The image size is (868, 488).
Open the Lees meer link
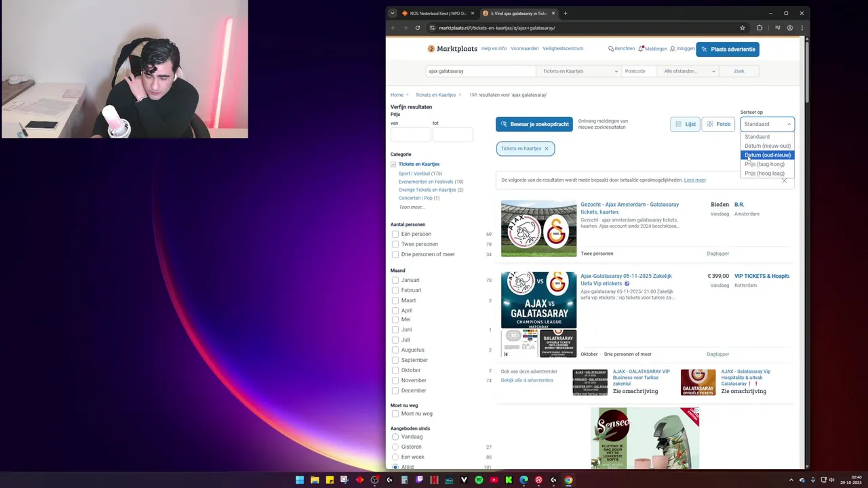tap(695, 180)
